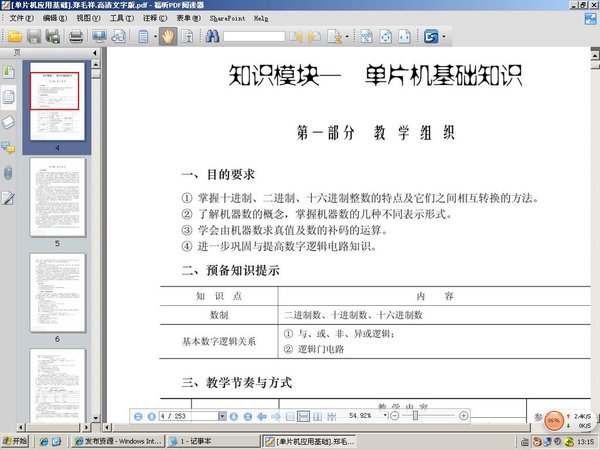Viewport: 600px width, 450px height.
Task: Go to previous page arrow in floating bar
Action: pyautogui.click(x=152, y=416)
